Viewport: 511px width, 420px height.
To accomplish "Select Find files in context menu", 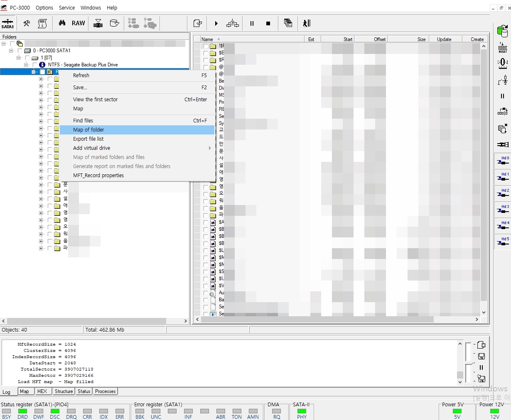I will (137, 121).
